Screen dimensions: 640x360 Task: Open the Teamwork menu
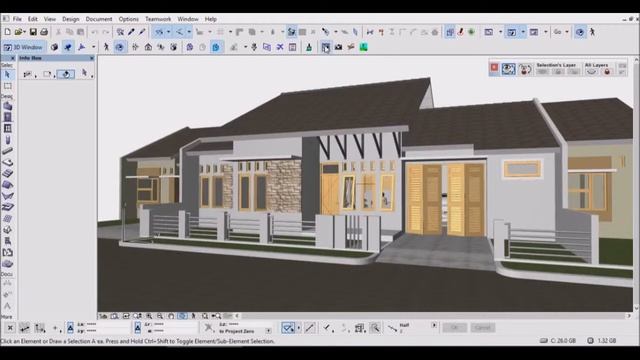(158, 19)
